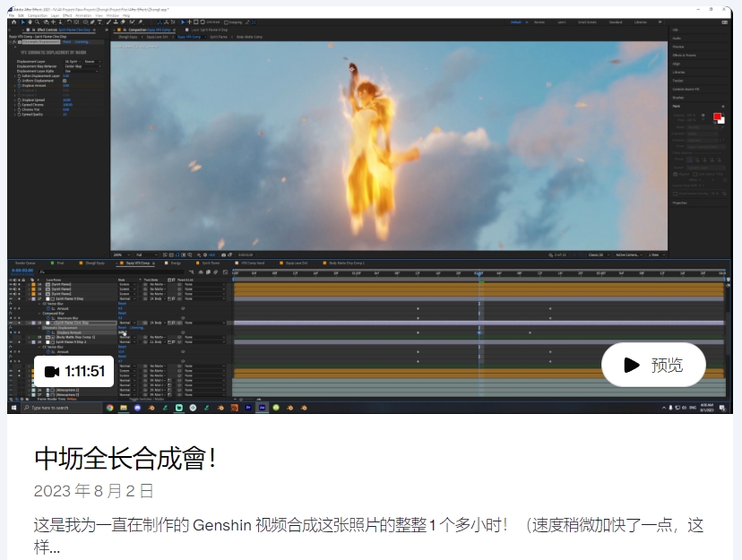
Task: Switch to the Spirit Flame timeline tab
Action: tap(211, 263)
